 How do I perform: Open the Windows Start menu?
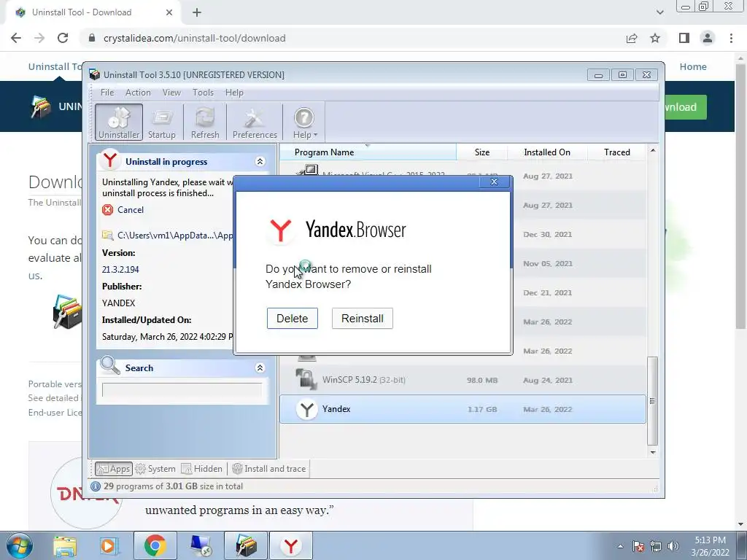[19, 545]
